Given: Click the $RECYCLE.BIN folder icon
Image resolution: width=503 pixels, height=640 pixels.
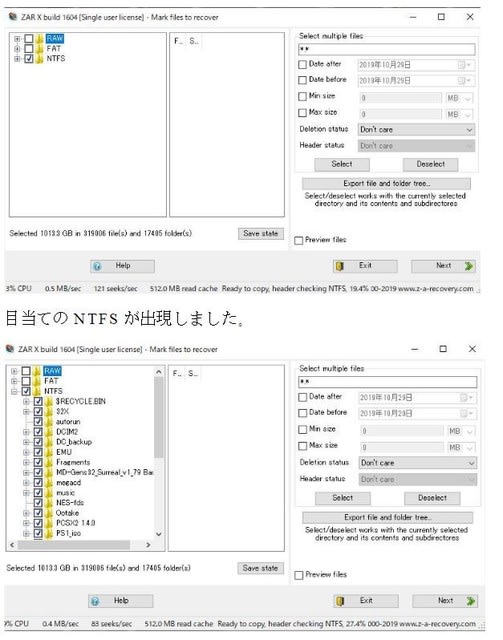Looking at the screenshot, I should (49, 401).
